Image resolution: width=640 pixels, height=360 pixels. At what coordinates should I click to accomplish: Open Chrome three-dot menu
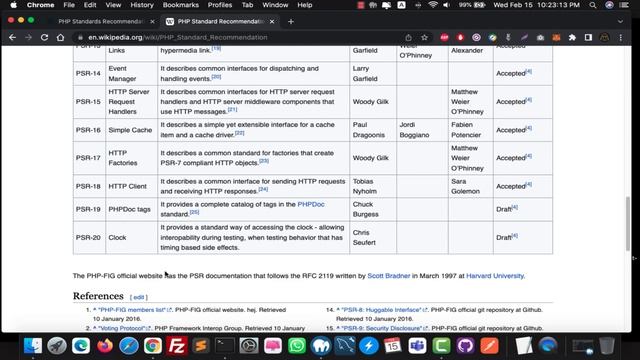click(x=621, y=38)
